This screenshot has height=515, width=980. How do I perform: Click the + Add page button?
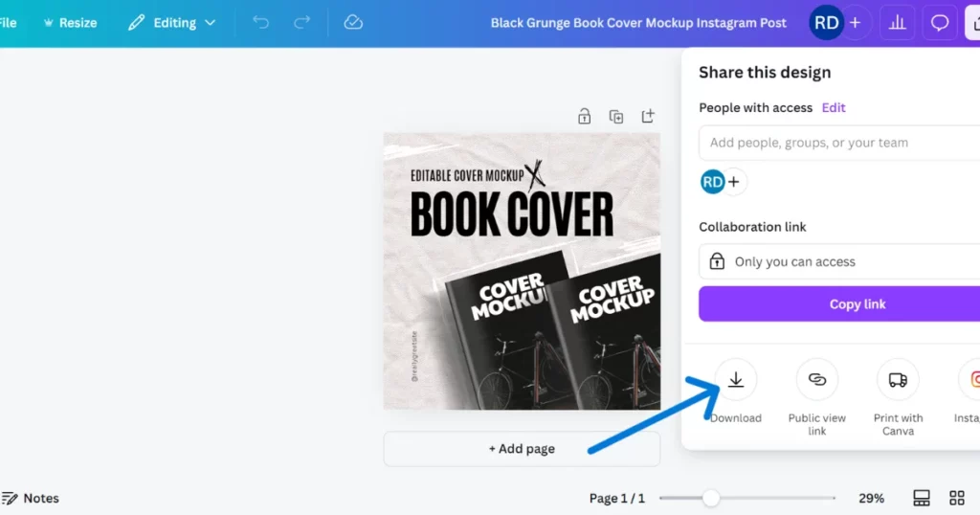pos(522,449)
